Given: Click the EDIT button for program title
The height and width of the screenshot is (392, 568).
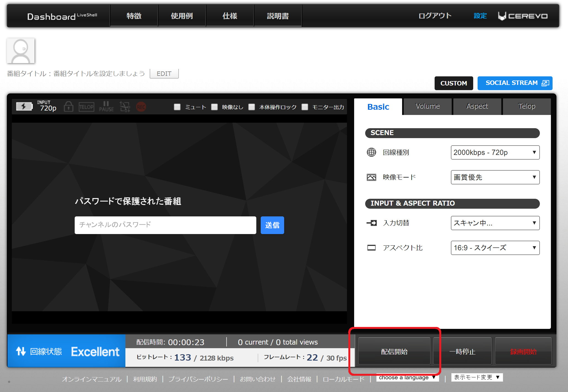Looking at the screenshot, I should coord(164,74).
